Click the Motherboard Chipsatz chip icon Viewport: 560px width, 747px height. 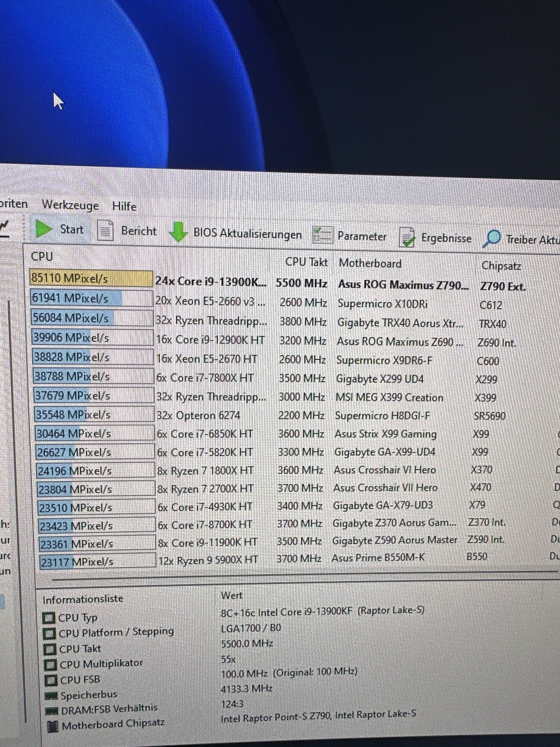tap(52, 726)
